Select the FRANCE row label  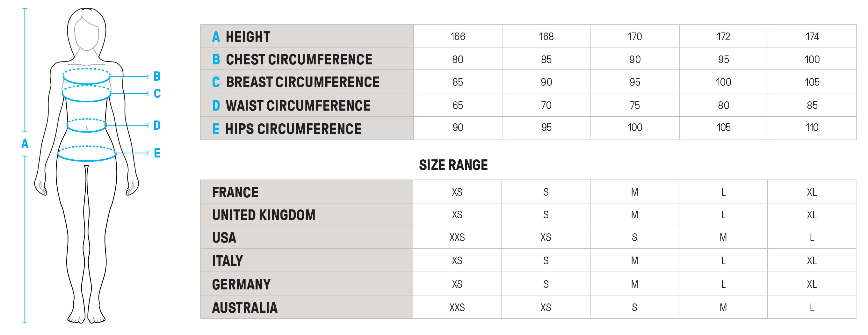[x=235, y=193]
